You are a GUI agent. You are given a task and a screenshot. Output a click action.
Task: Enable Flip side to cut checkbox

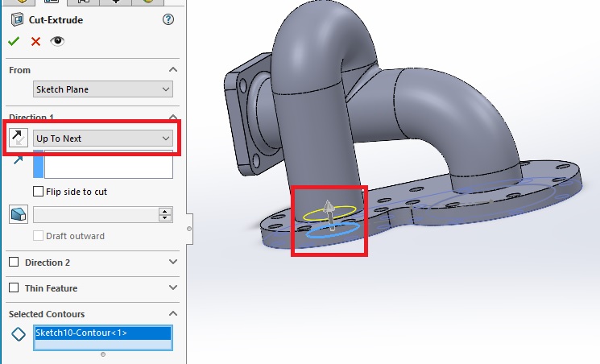(x=39, y=192)
